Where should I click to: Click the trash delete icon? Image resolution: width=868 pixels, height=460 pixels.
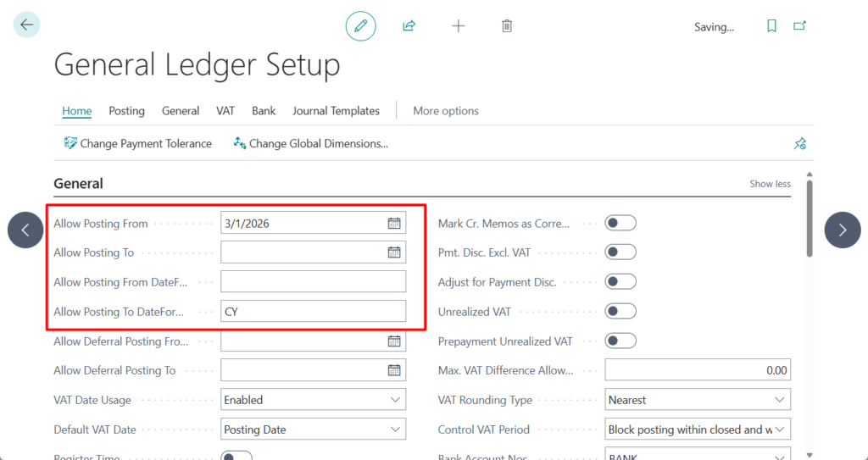click(507, 26)
